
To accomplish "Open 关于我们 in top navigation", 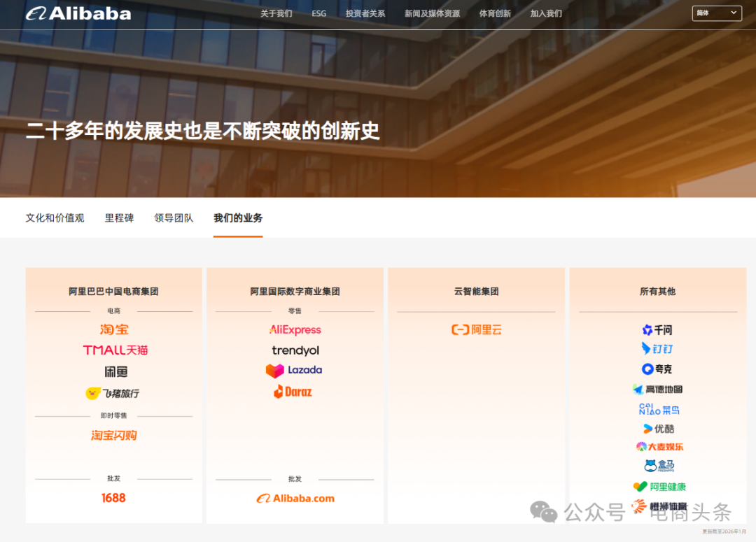I will (276, 13).
